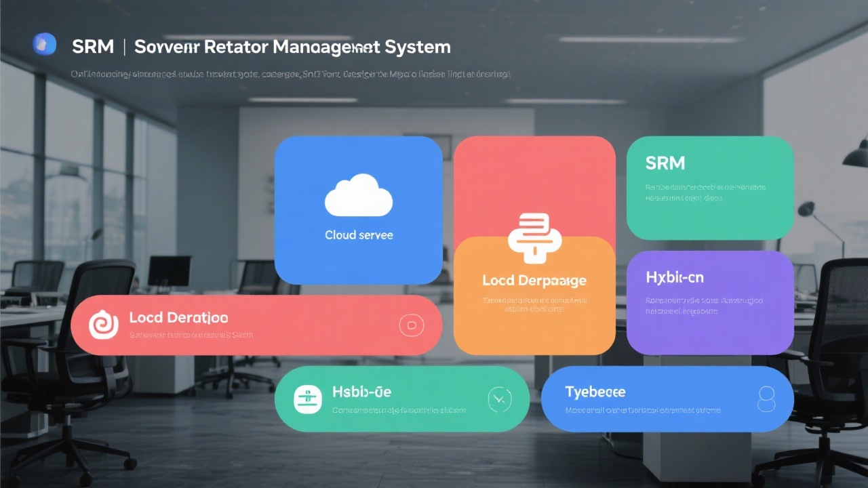Click the description text in purple card
The image size is (868, 488).
(704, 306)
